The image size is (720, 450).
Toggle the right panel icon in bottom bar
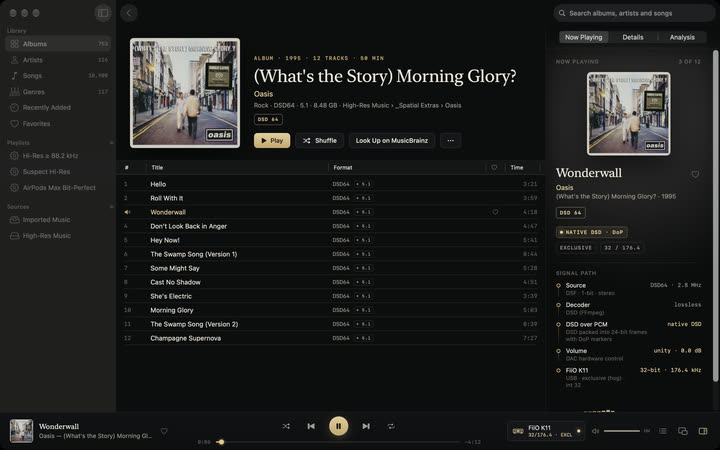[703, 431]
